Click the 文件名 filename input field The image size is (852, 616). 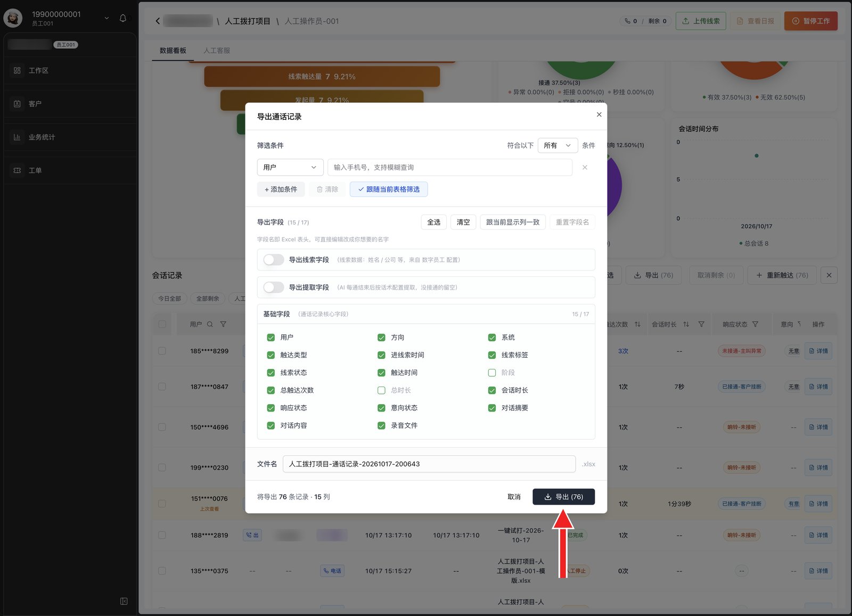tap(429, 464)
